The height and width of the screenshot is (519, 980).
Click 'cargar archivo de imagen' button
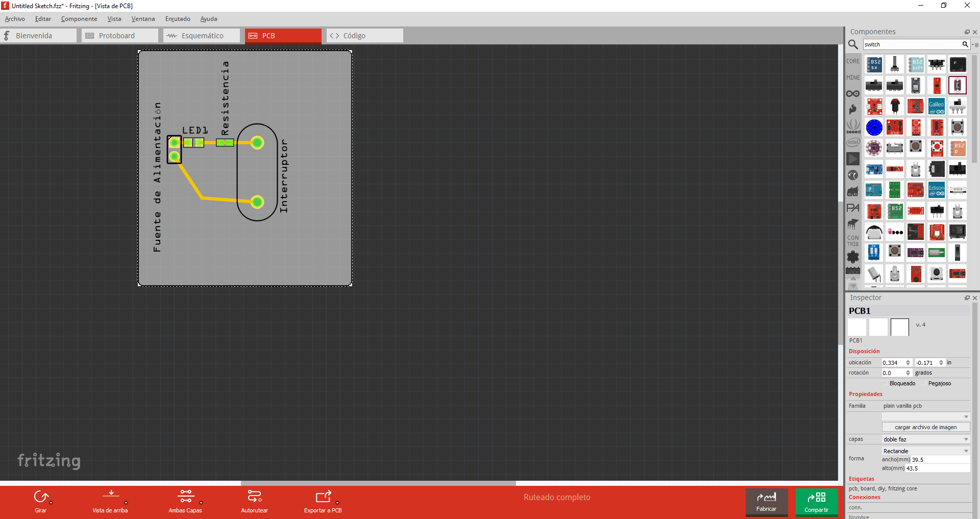(925, 428)
